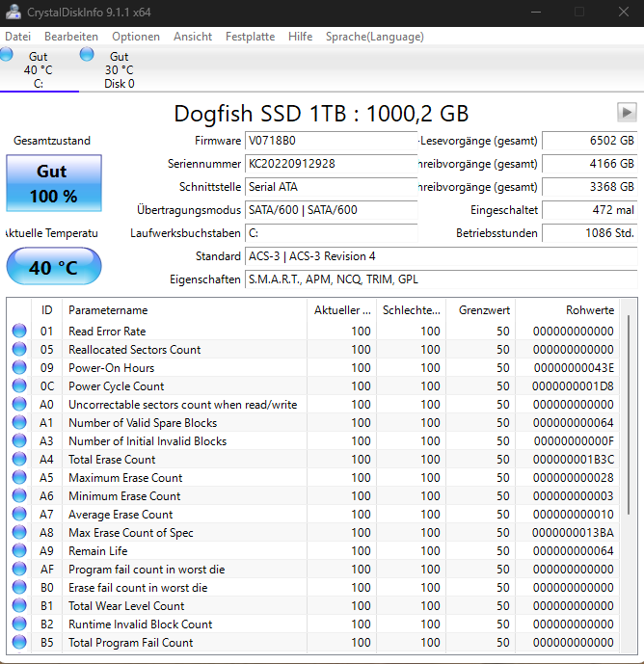644x664 pixels.
Task: Click raw value 000000001B3C for Total Erase Count
Action: pyautogui.click(x=574, y=459)
